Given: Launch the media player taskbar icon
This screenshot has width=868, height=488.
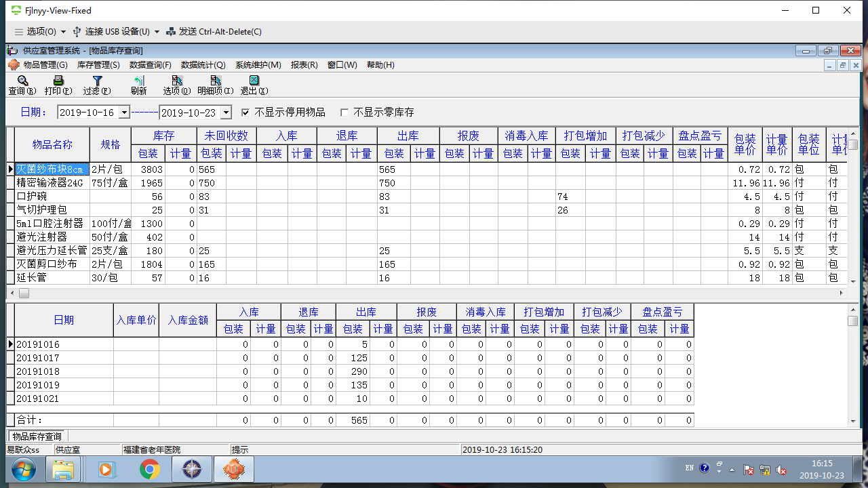Looking at the screenshot, I should tap(105, 469).
